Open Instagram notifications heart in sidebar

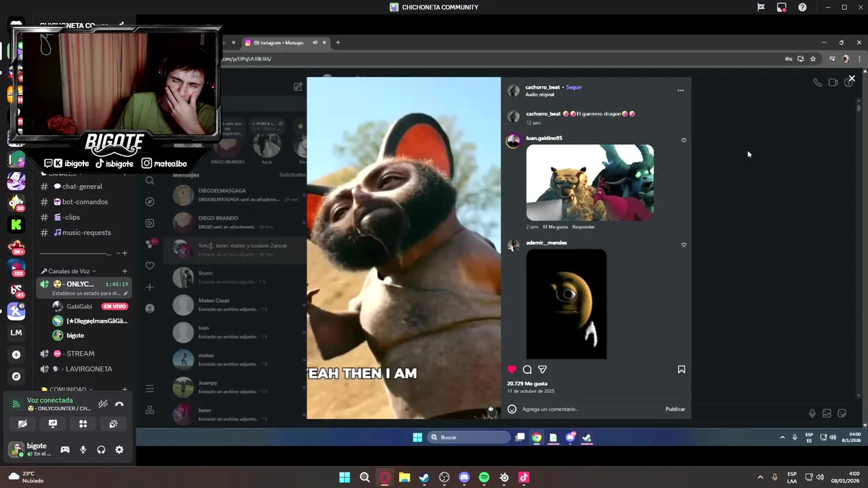click(x=150, y=266)
